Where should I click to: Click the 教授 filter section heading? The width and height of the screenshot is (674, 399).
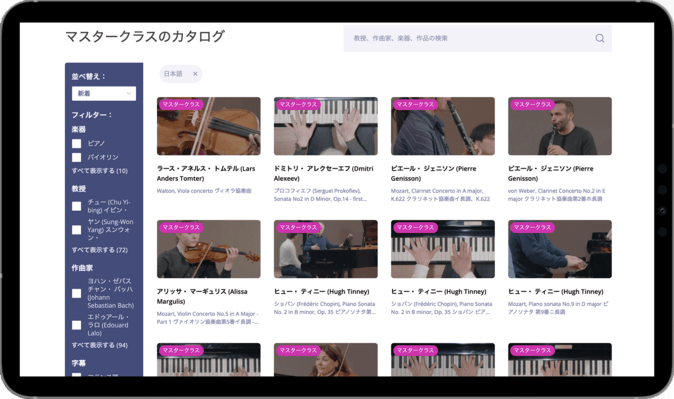(x=79, y=189)
